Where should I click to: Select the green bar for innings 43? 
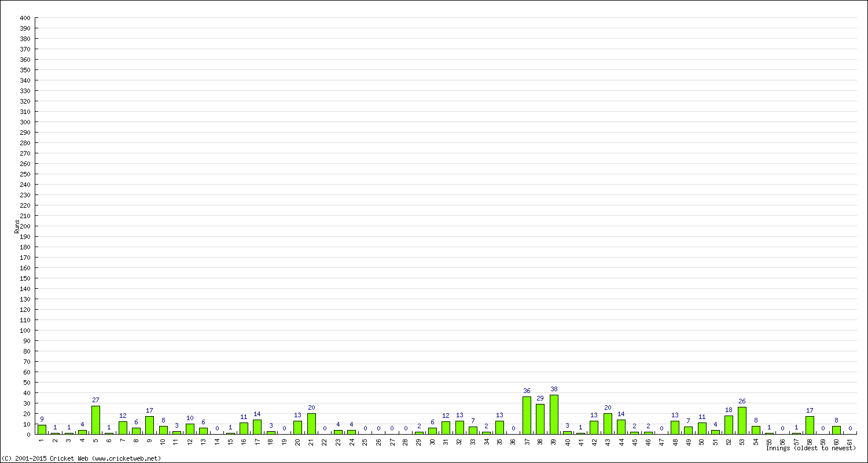(x=608, y=424)
